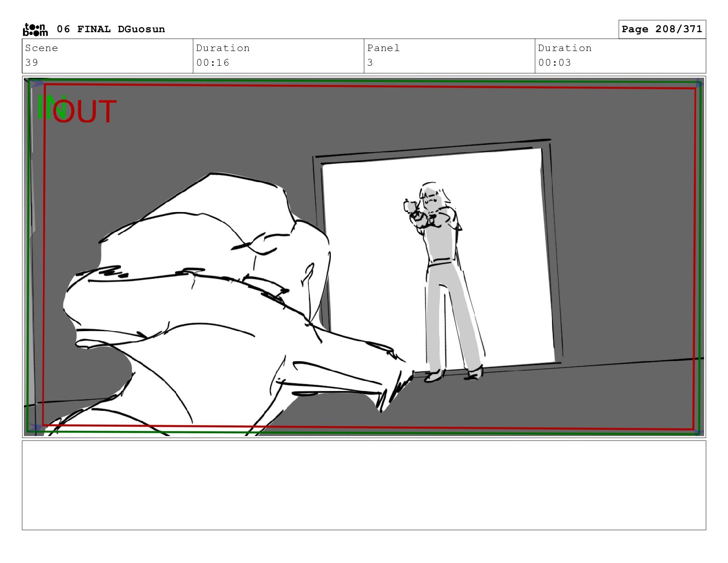Click the 'Scene' header label
The width and height of the screenshot is (728, 563).
41,48
